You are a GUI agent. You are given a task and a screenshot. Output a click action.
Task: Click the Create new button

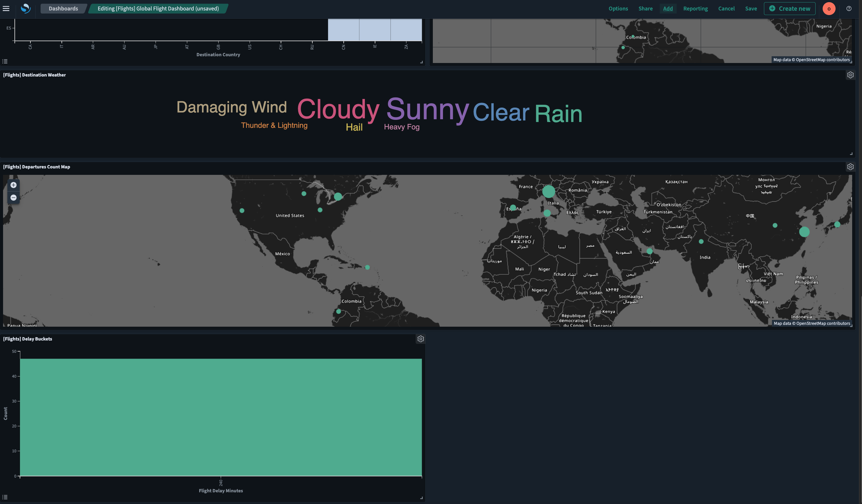coord(789,9)
